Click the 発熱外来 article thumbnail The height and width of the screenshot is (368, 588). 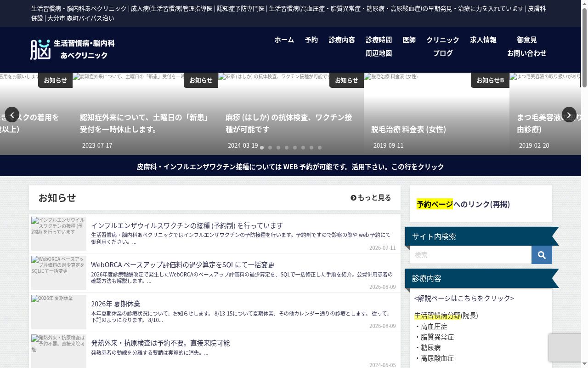[59, 351]
